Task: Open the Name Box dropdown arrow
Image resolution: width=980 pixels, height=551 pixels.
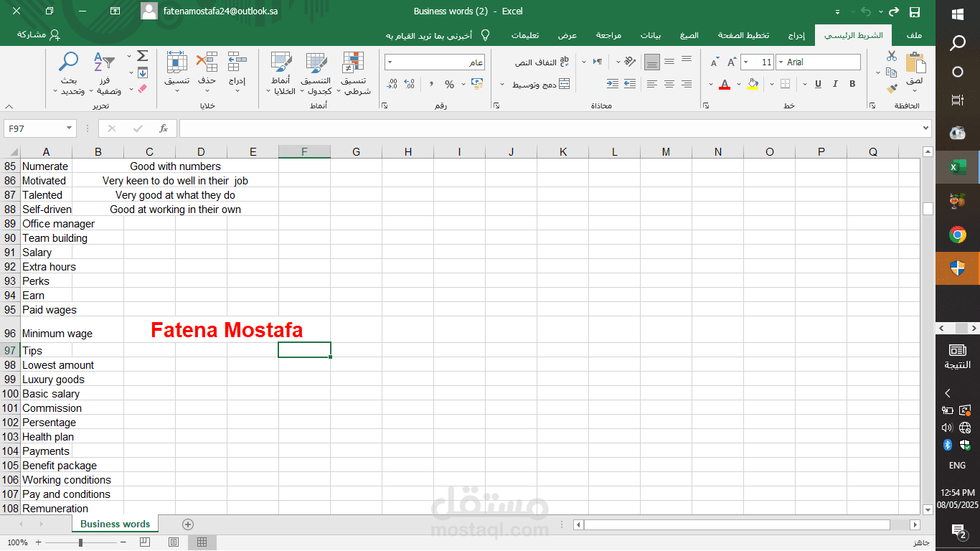Action: click(x=70, y=128)
